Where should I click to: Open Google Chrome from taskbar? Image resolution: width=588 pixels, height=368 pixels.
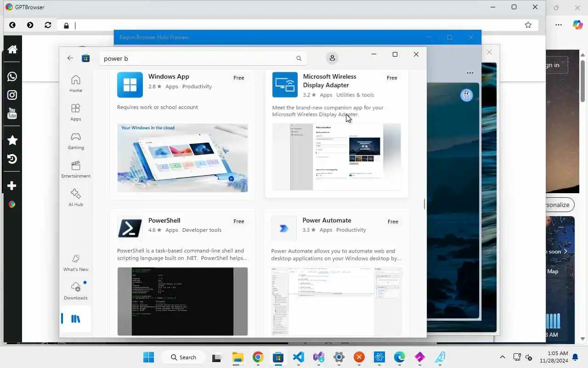click(258, 357)
